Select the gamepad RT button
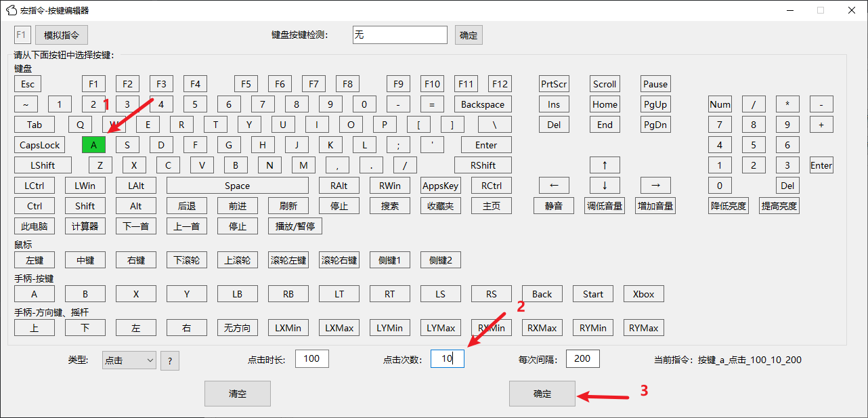Image resolution: width=868 pixels, height=418 pixels. (x=390, y=294)
